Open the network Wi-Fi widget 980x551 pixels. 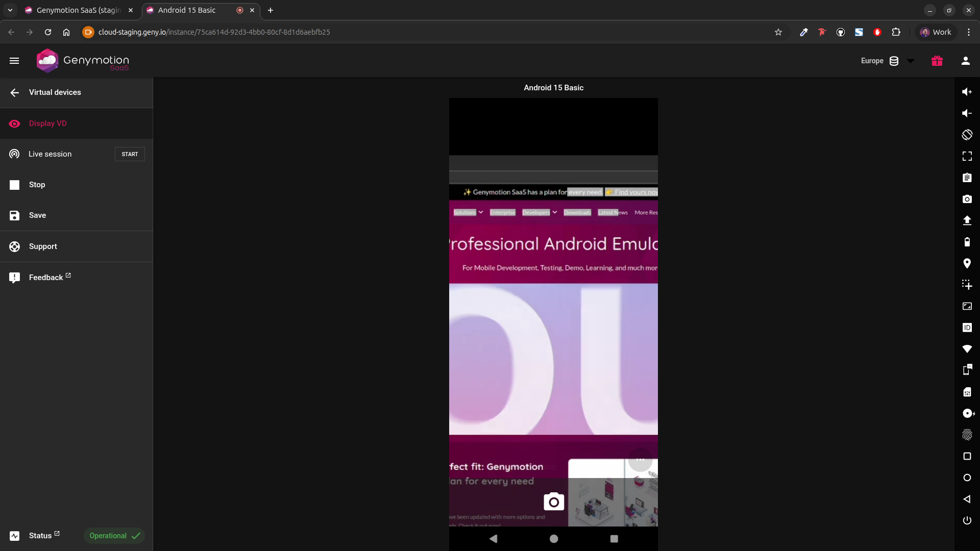pyautogui.click(x=967, y=349)
